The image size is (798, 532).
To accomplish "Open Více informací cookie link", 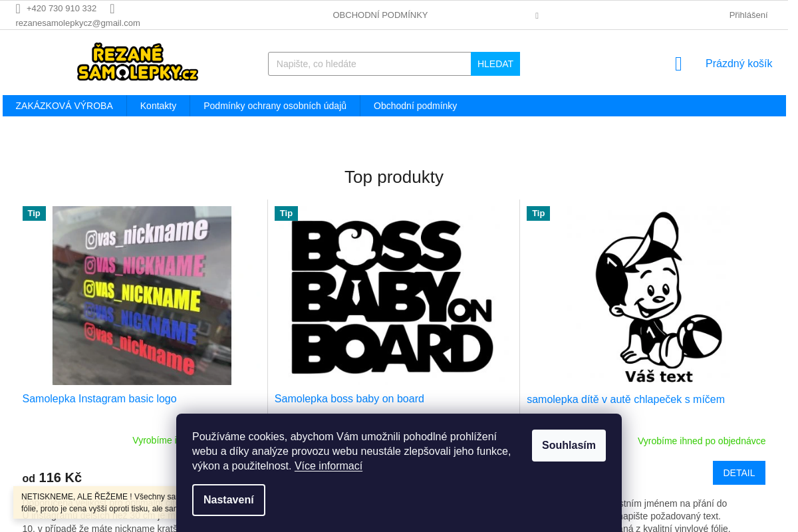I will pyautogui.click(x=329, y=466).
